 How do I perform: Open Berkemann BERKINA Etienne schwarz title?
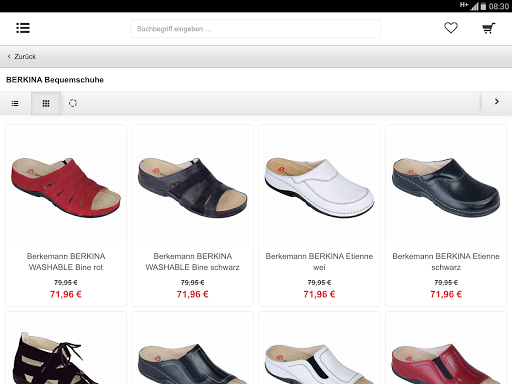pos(446,262)
